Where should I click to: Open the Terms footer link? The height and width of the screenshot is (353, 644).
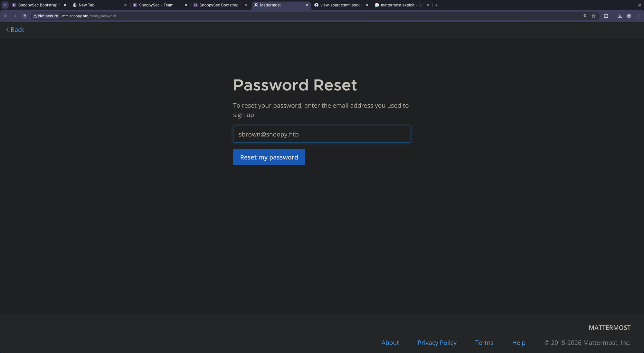[x=484, y=343]
